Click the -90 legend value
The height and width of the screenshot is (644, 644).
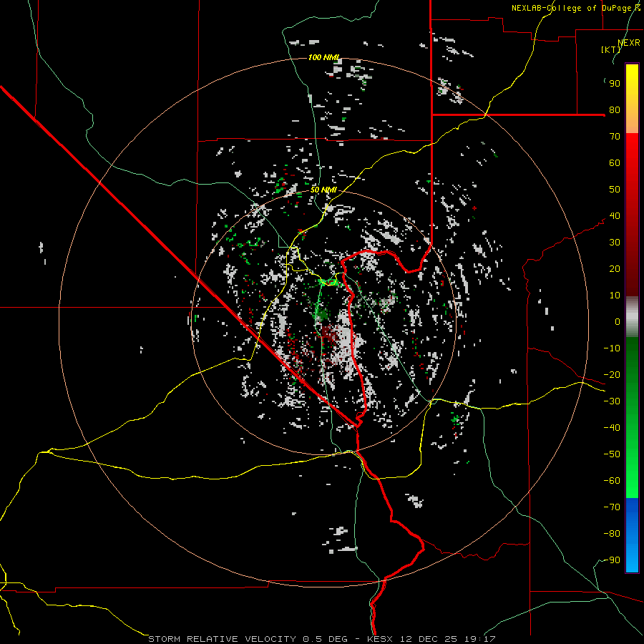point(612,560)
